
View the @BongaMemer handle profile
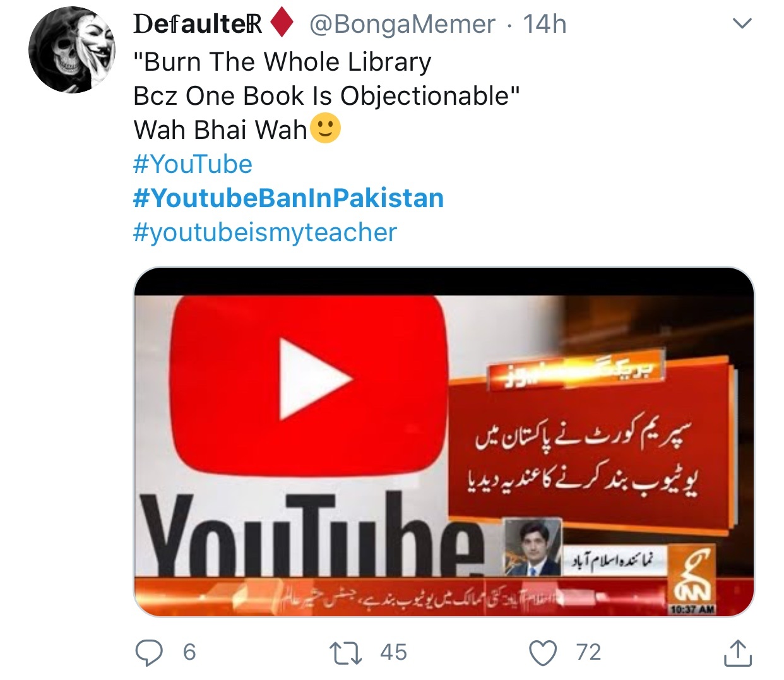tap(402, 25)
